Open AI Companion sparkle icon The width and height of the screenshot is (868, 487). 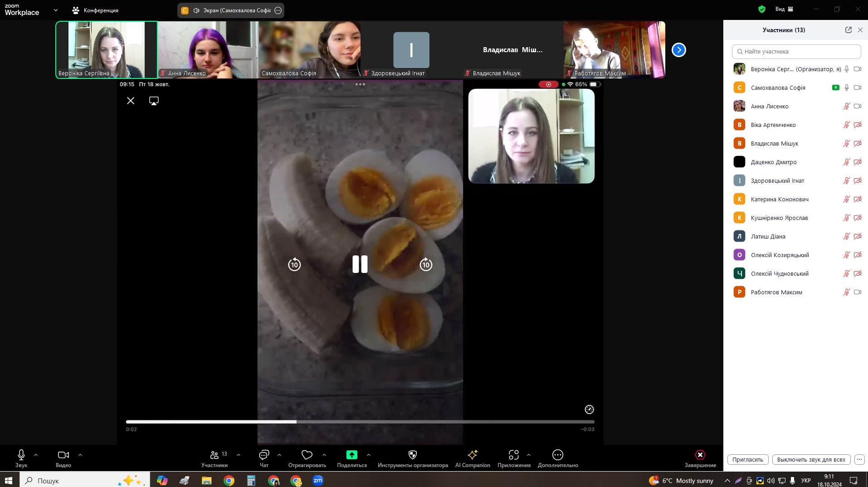coord(472,455)
